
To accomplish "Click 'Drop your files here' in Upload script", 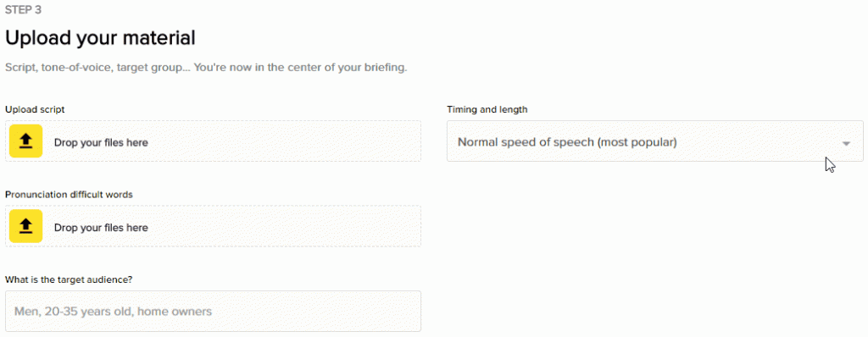I will 101,142.
